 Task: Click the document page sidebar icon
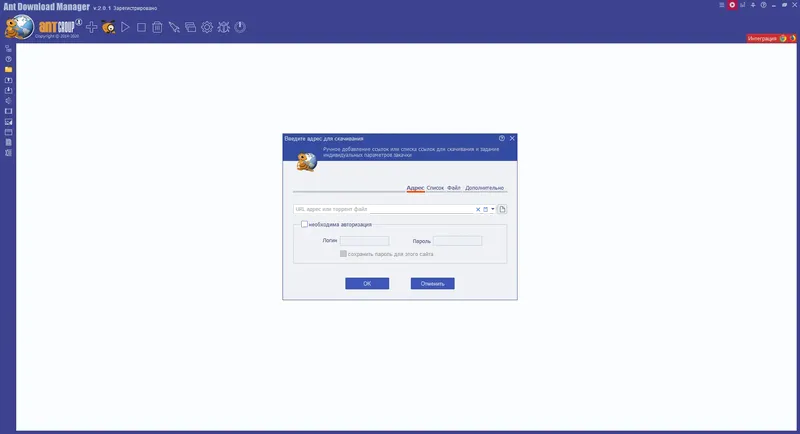[x=8, y=142]
